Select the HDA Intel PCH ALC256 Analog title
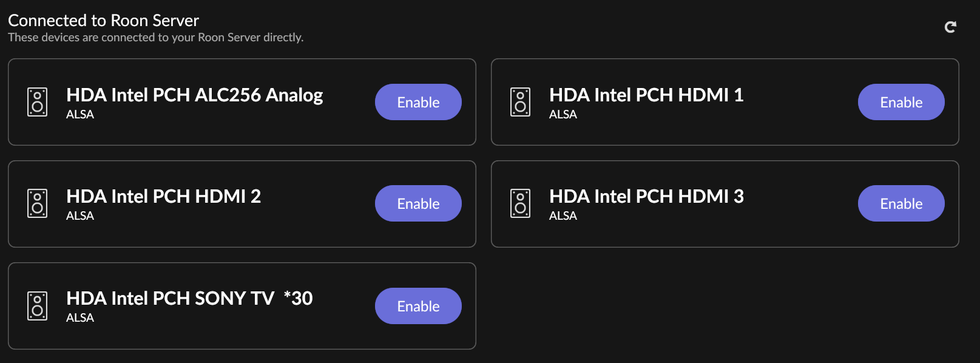980x363 pixels. (194, 95)
